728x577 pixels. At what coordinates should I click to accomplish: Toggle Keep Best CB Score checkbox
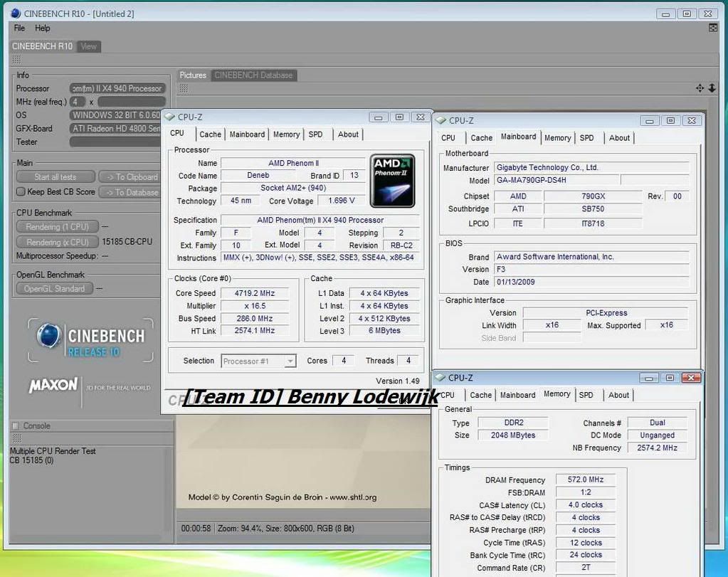tap(21, 191)
